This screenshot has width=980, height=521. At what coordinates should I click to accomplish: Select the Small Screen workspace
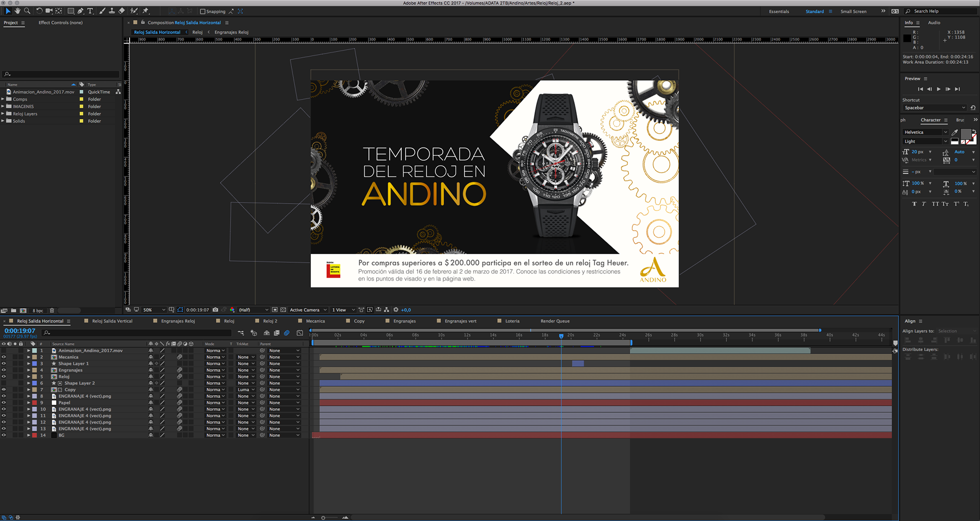click(853, 11)
